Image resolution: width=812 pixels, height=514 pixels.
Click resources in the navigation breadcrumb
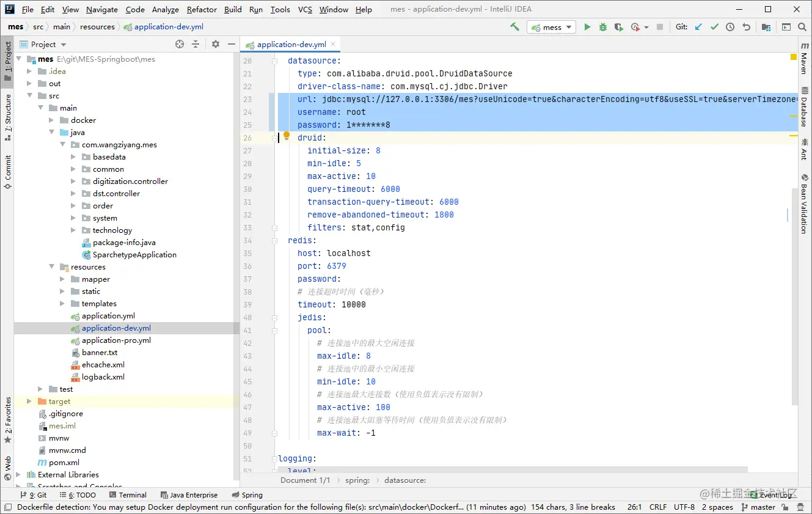97,27
